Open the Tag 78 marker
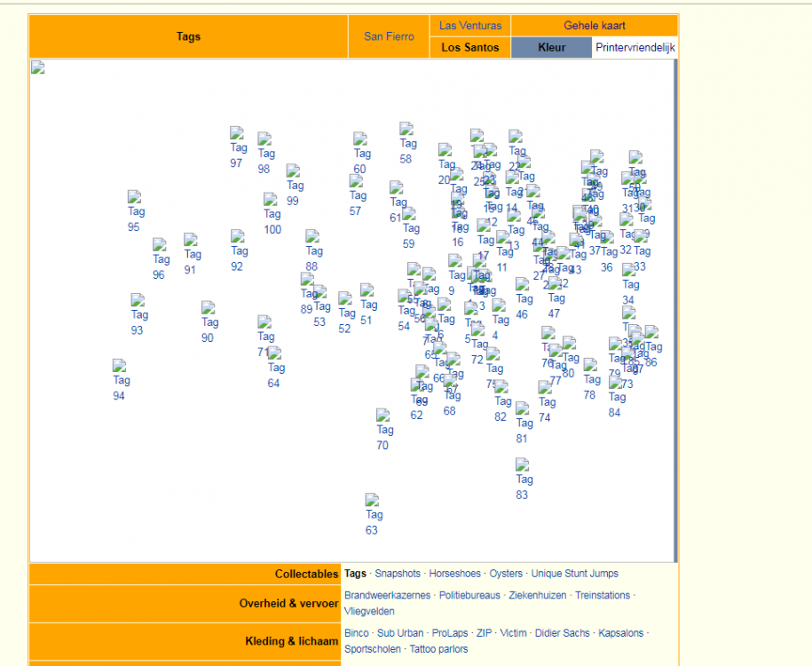Image resolution: width=812 pixels, height=666 pixels. tap(591, 379)
